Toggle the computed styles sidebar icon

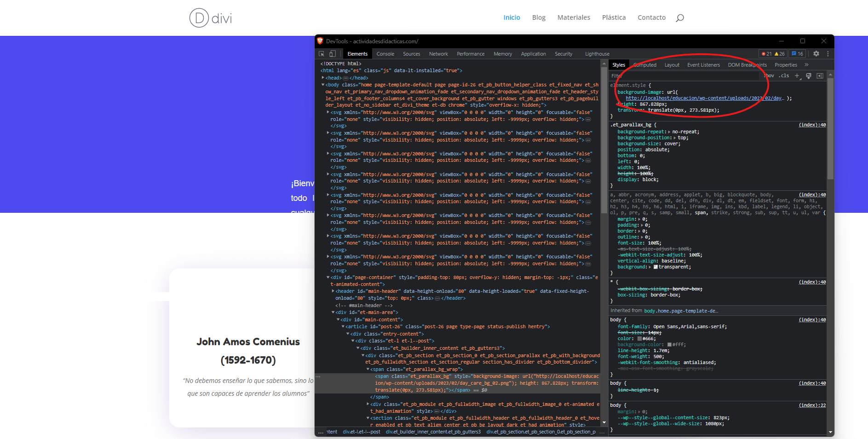click(820, 76)
